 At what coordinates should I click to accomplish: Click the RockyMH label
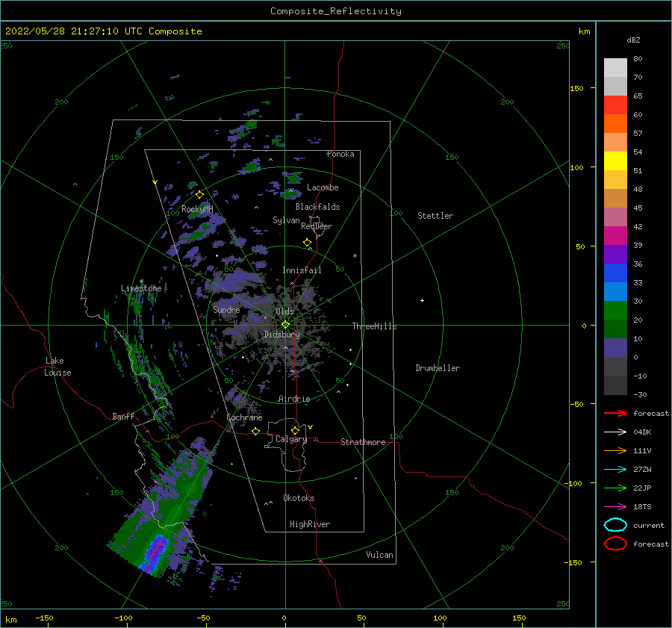click(x=197, y=209)
